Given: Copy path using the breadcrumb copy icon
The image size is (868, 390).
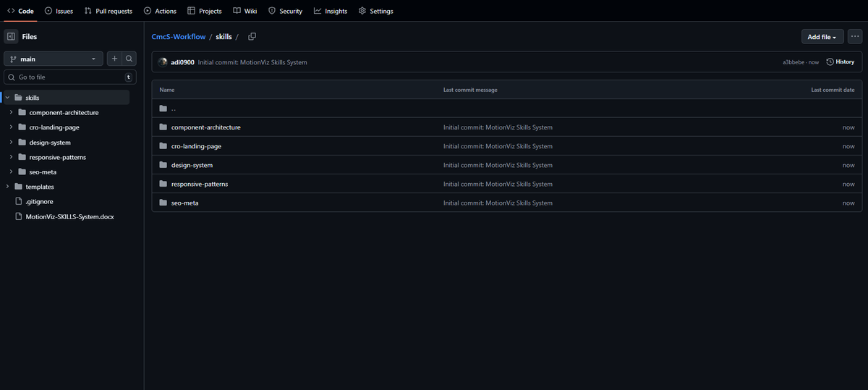Looking at the screenshot, I should click(x=252, y=36).
